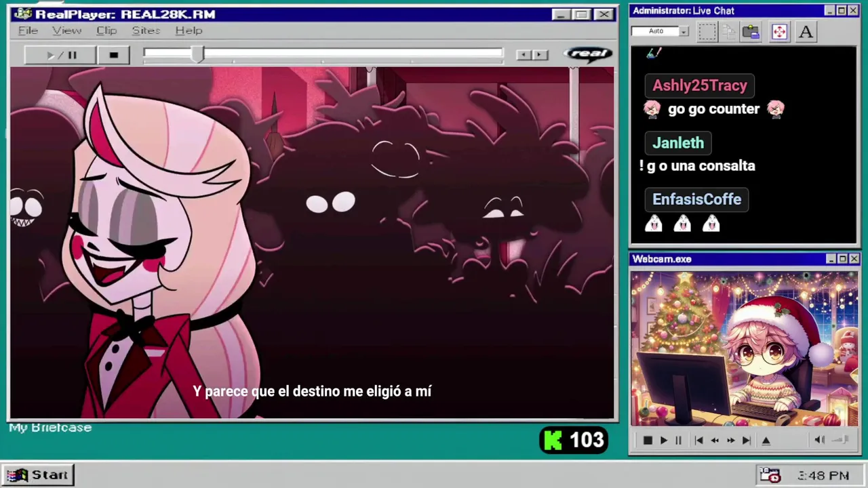The image size is (868, 488).
Task: Click the webcam image in Webcam.exe
Action: 744,349
